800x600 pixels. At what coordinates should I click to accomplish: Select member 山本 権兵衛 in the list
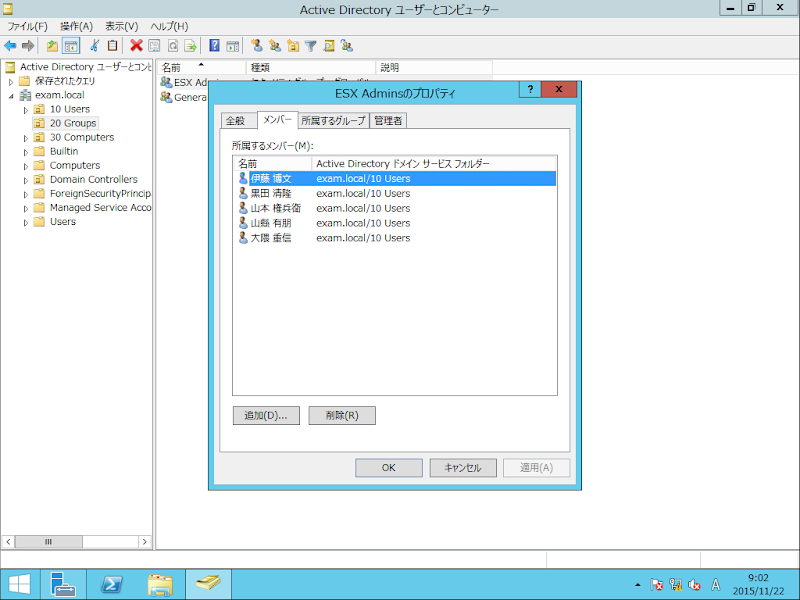(x=396, y=208)
